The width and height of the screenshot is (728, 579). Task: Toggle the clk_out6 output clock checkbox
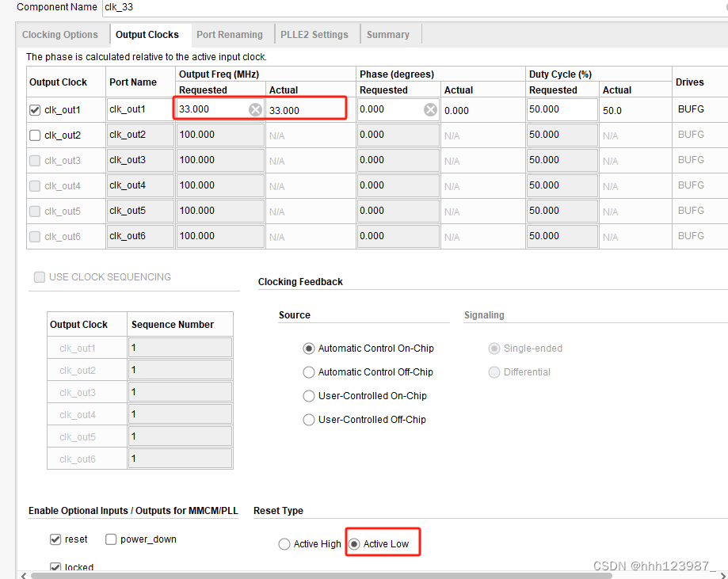coord(35,236)
